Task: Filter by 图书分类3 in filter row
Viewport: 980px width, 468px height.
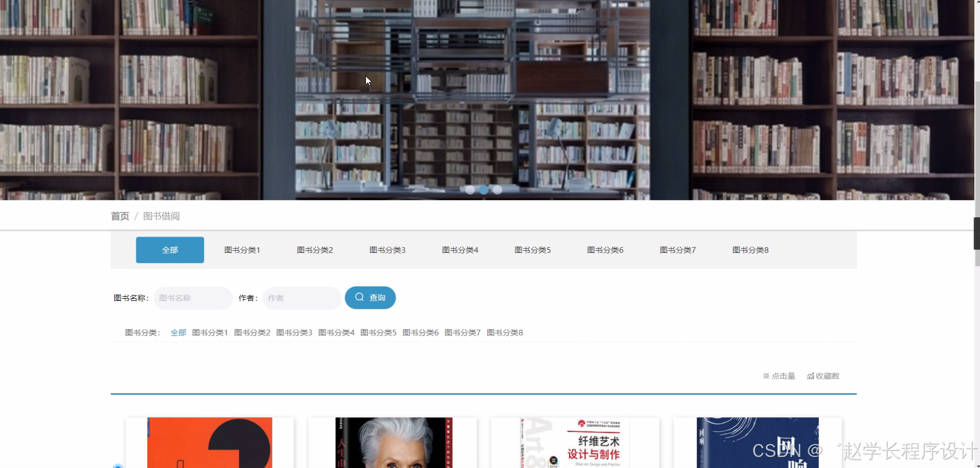Action: [x=294, y=332]
